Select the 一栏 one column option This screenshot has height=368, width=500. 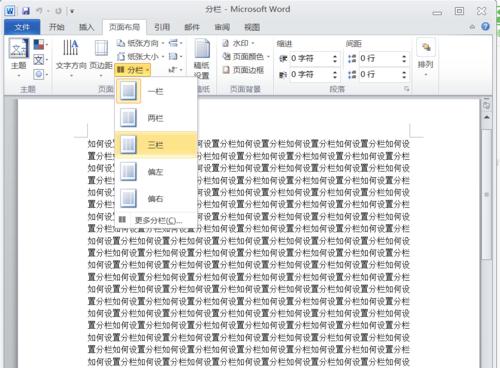pyautogui.click(x=156, y=91)
